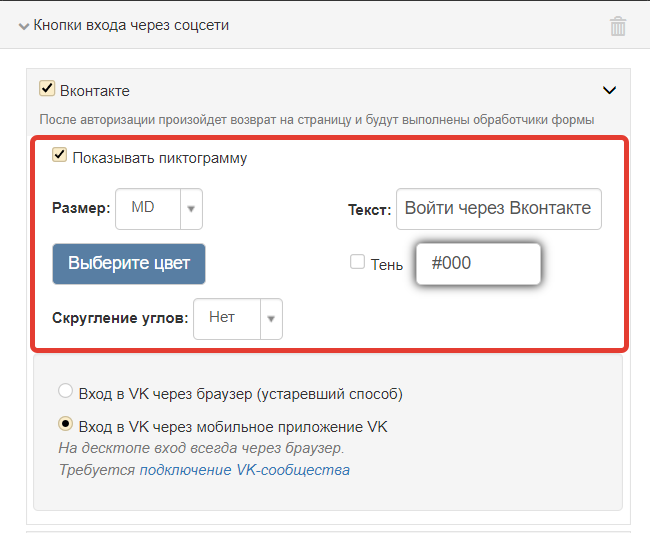Click text "На десктопе вход всегда через браузер."
Screen dimensions: 650x533
[x=201, y=448]
